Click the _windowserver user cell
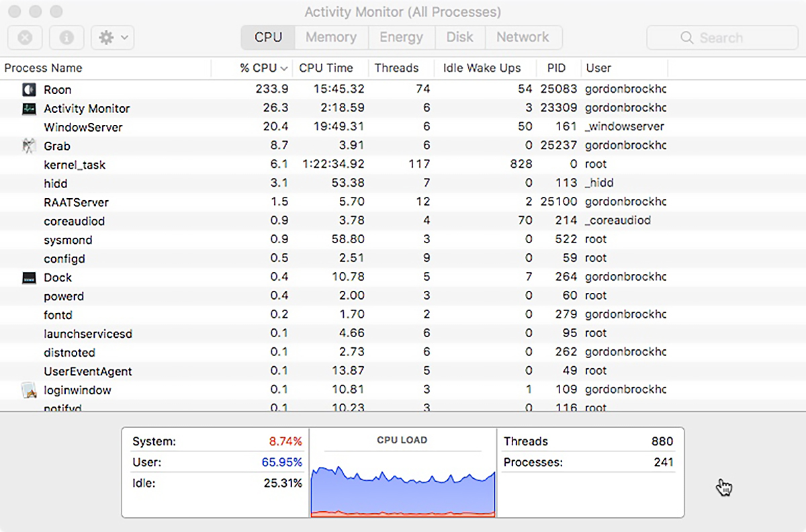806x532 pixels. [x=625, y=127]
